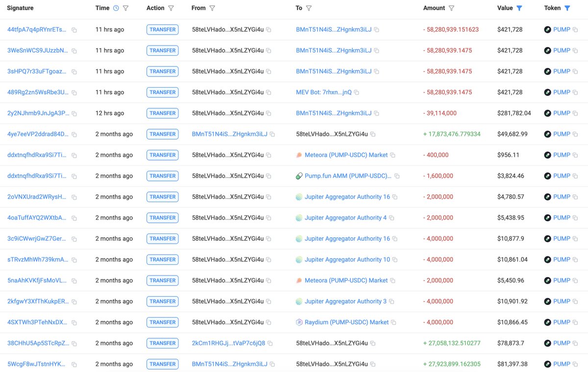
Task: Copy signature 5WcgF8wJTstnHYK
Action: [x=74, y=365]
